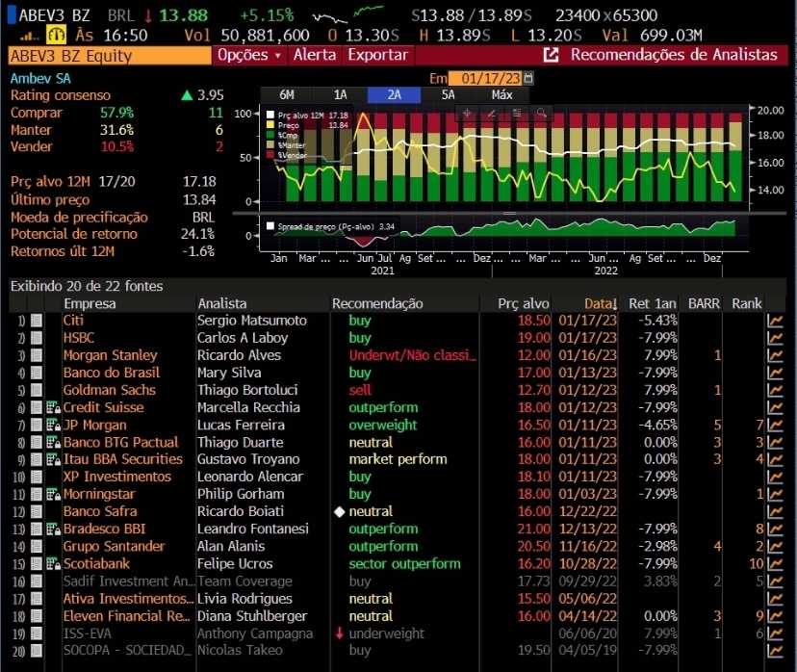Switch chart range to 5A
Screen dimensions: 797x672
click(448, 95)
